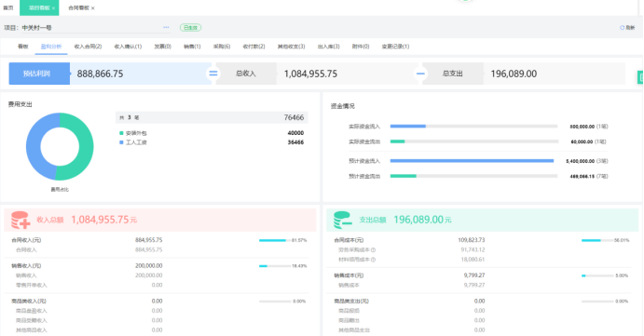
Task: Click the 总支出 label block
Action: [x=453, y=74]
